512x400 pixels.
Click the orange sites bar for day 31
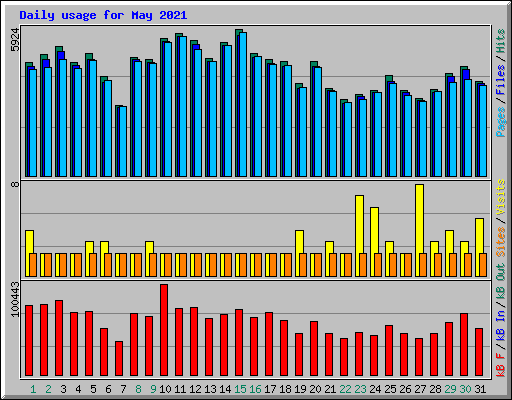(x=483, y=265)
